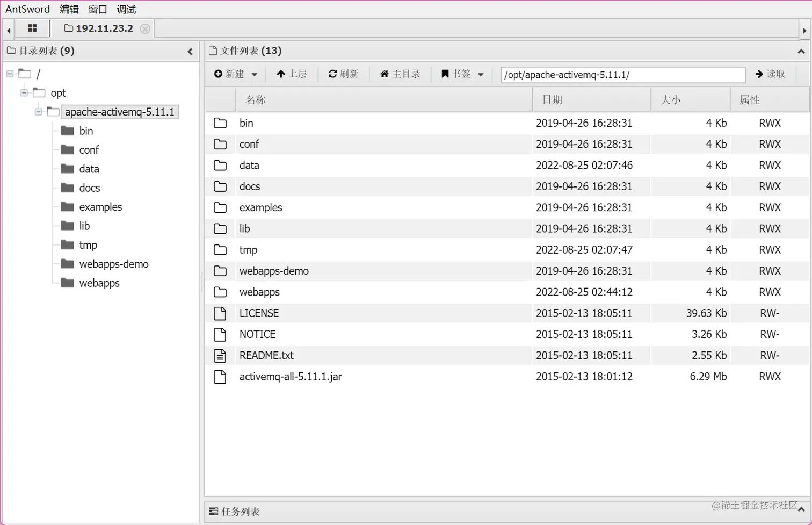Select webapps name in file list

click(259, 292)
